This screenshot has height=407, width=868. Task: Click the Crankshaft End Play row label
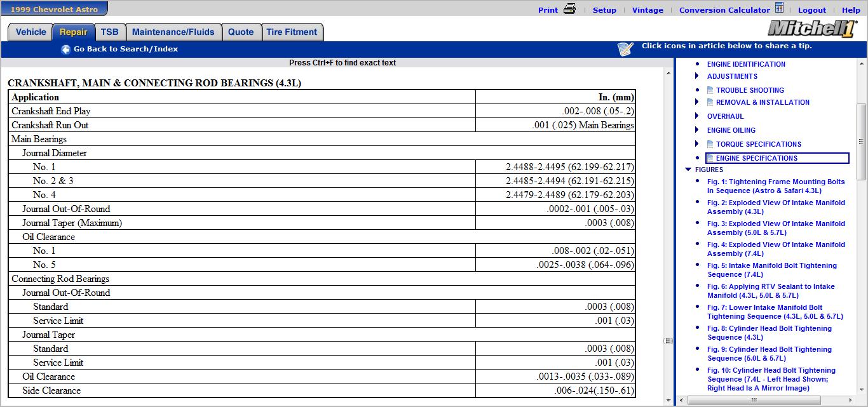[x=51, y=111]
